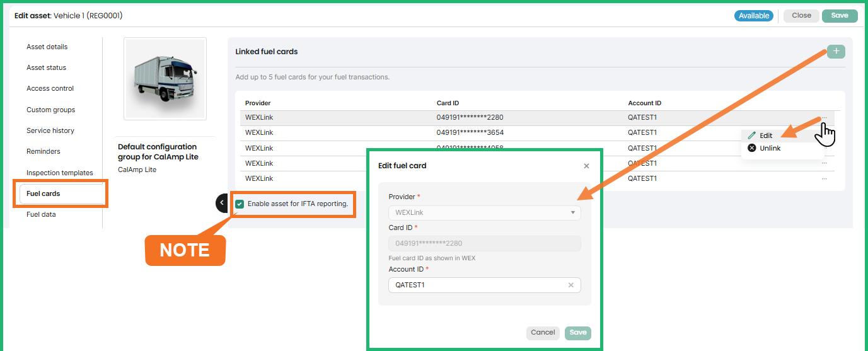Image resolution: width=868 pixels, height=351 pixels.
Task: Open the Service history section
Action: point(50,131)
